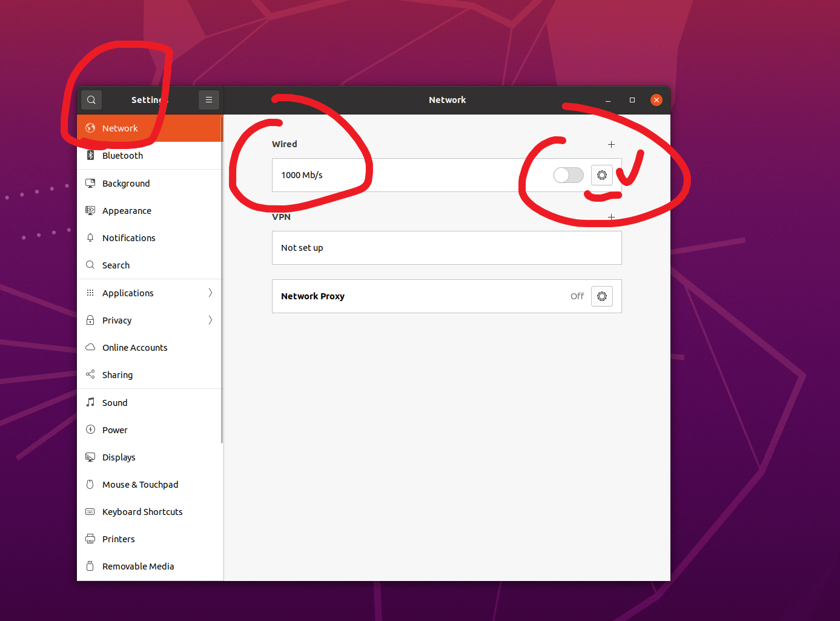Open Network Proxy gear settings

pos(602,296)
